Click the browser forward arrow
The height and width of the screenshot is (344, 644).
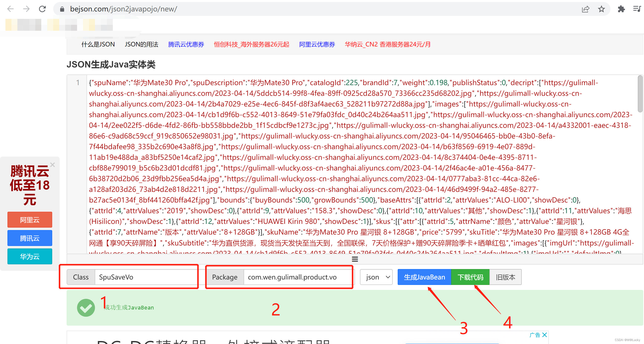pyautogui.click(x=26, y=9)
